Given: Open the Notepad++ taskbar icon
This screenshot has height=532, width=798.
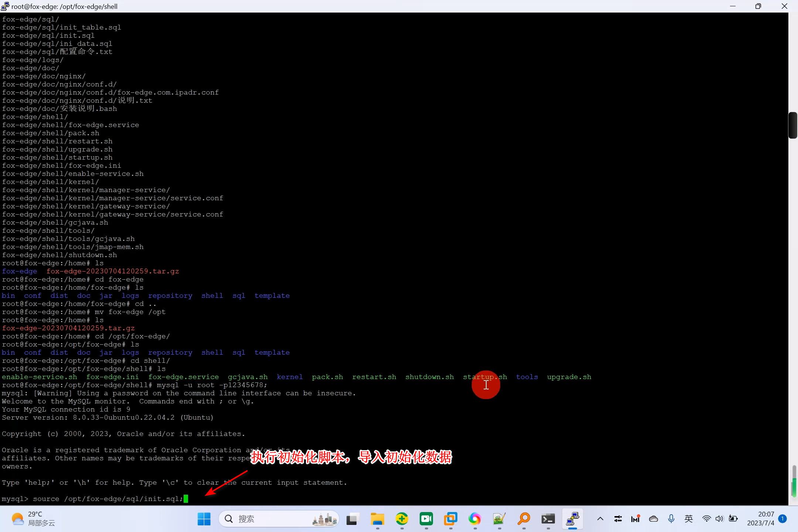Looking at the screenshot, I should [x=499, y=519].
